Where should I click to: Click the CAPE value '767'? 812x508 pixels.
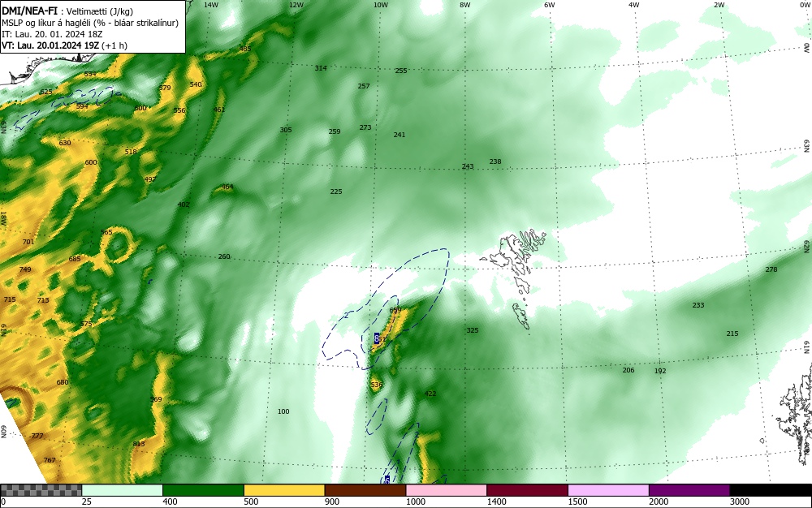[x=50, y=460]
